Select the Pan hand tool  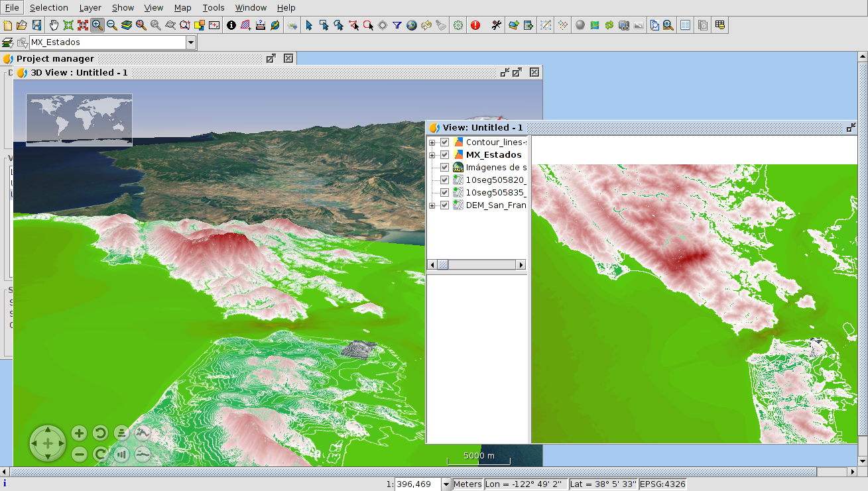[54, 25]
